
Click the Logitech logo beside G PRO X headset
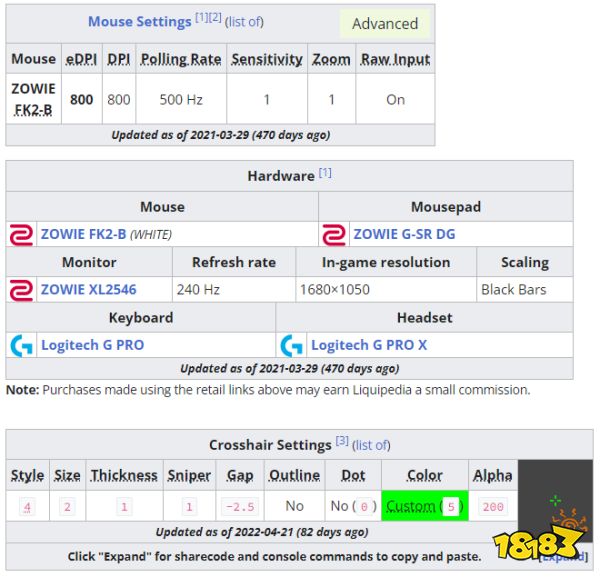click(x=291, y=346)
